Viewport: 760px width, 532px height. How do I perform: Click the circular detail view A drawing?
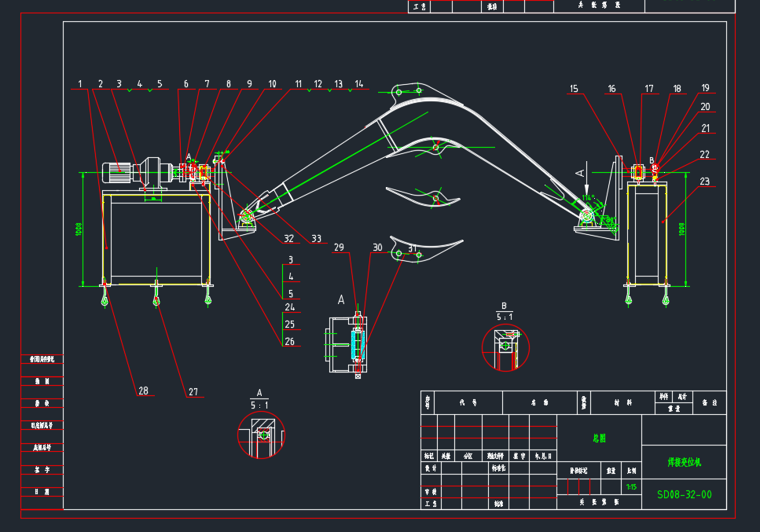click(x=261, y=435)
